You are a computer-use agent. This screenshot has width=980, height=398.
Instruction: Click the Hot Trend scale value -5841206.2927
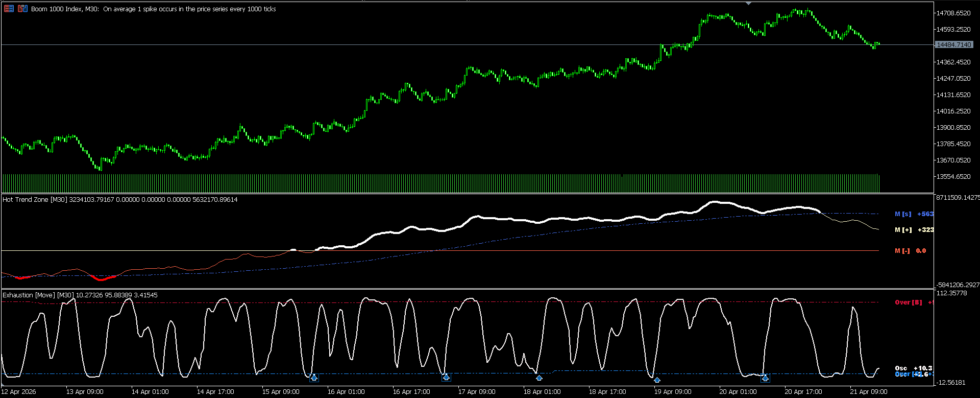point(958,285)
